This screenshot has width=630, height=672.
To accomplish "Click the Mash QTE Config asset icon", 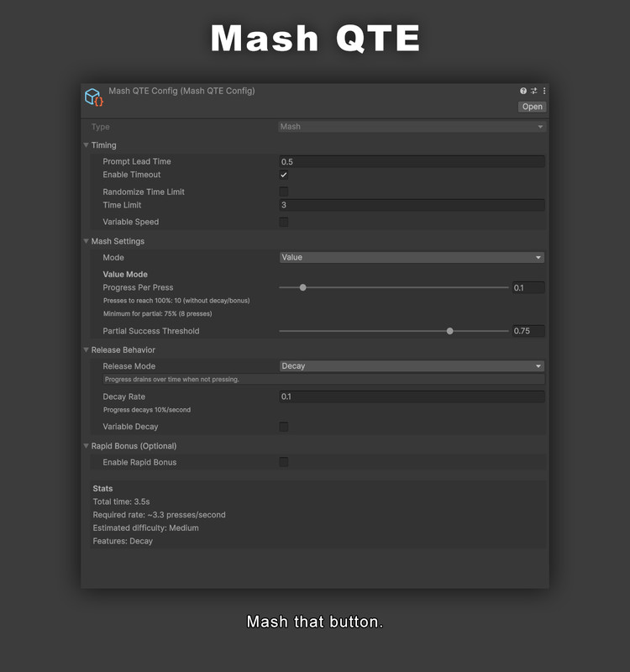I will pos(92,96).
